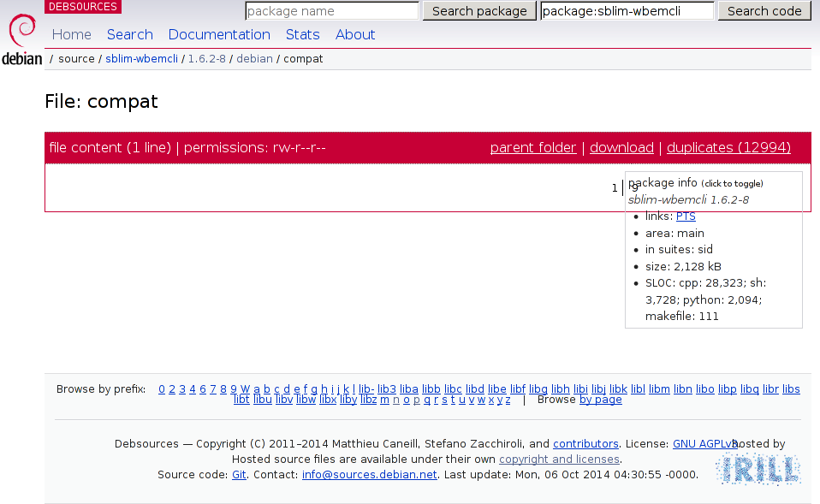Click info@sources.debian.net contact link
The height and width of the screenshot is (504, 820).
(x=369, y=475)
